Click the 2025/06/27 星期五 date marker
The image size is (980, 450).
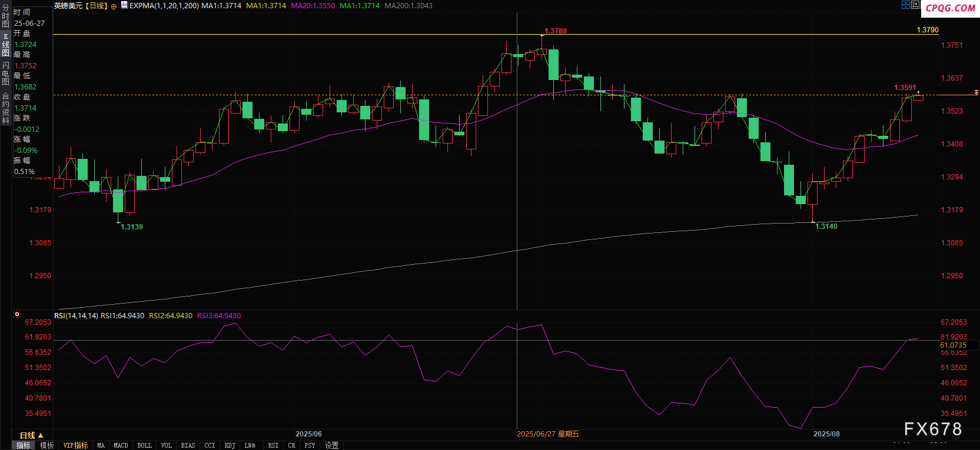pos(547,434)
